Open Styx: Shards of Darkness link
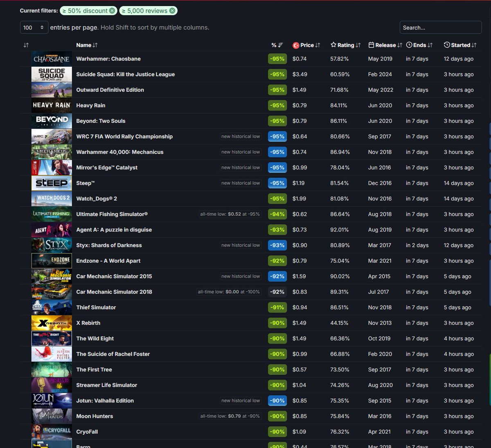The image size is (491, 448). click(109, 246)
